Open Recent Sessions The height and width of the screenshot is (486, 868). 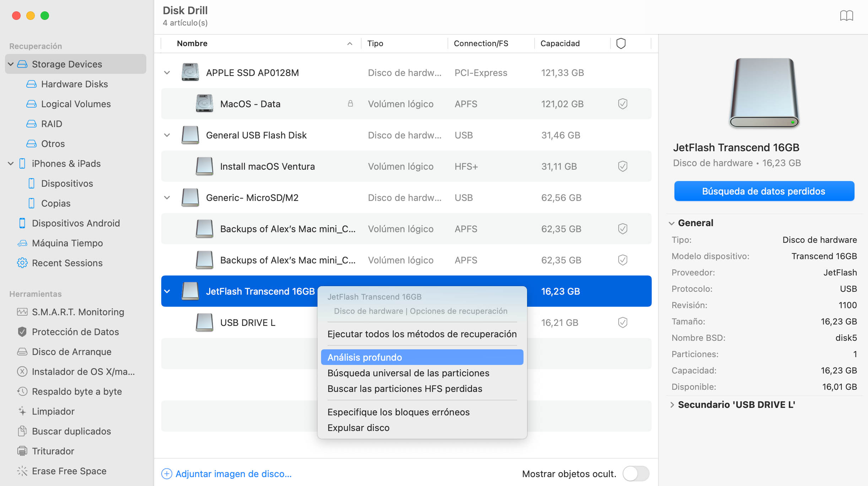click(67, 263)
